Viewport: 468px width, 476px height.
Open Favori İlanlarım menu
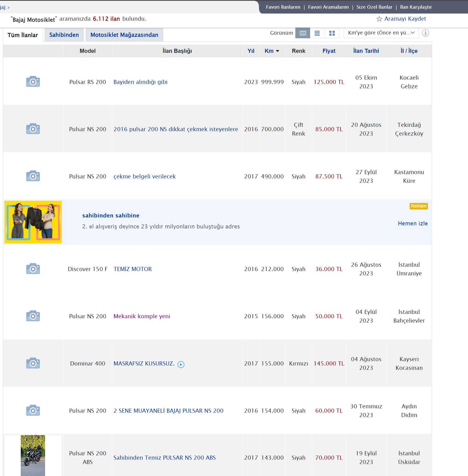coord(283,7)
